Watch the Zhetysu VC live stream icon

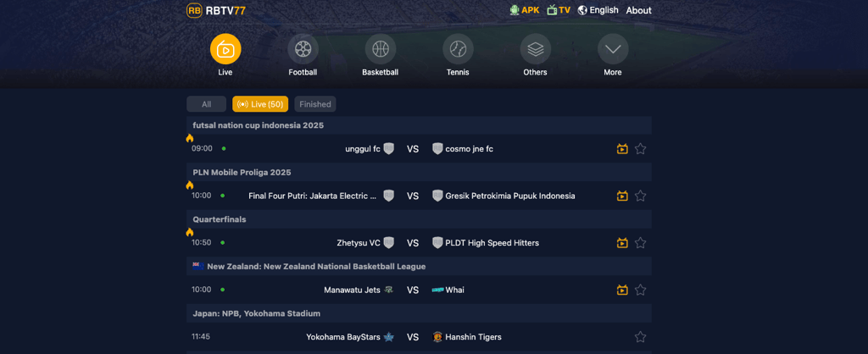(622, 243)
